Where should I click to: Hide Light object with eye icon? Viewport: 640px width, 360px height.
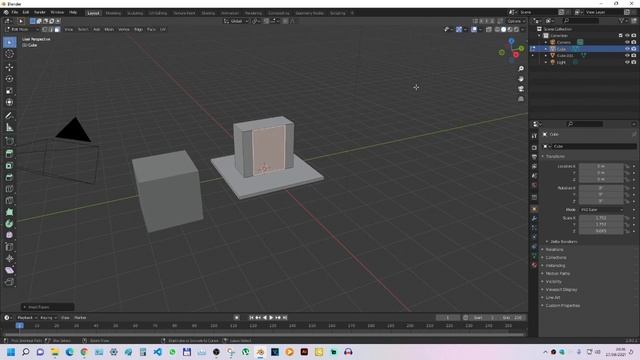pyautogui.click(x=627, y=62)
